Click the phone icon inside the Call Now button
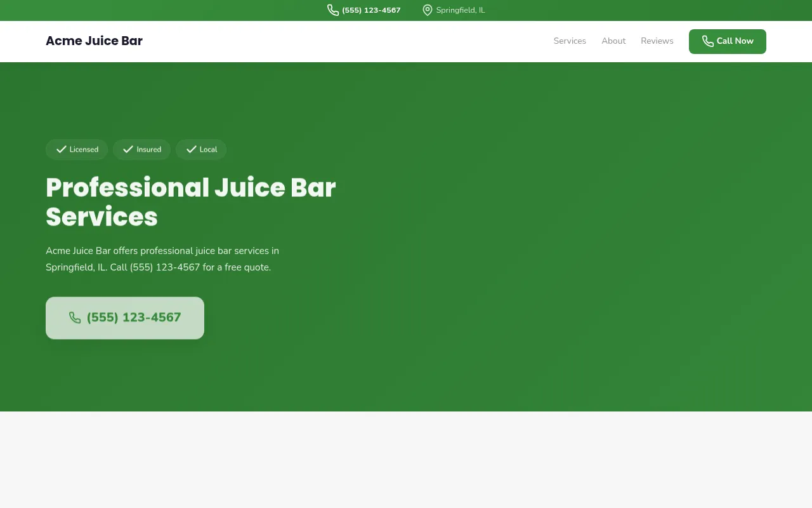 (x=707, y=41)
